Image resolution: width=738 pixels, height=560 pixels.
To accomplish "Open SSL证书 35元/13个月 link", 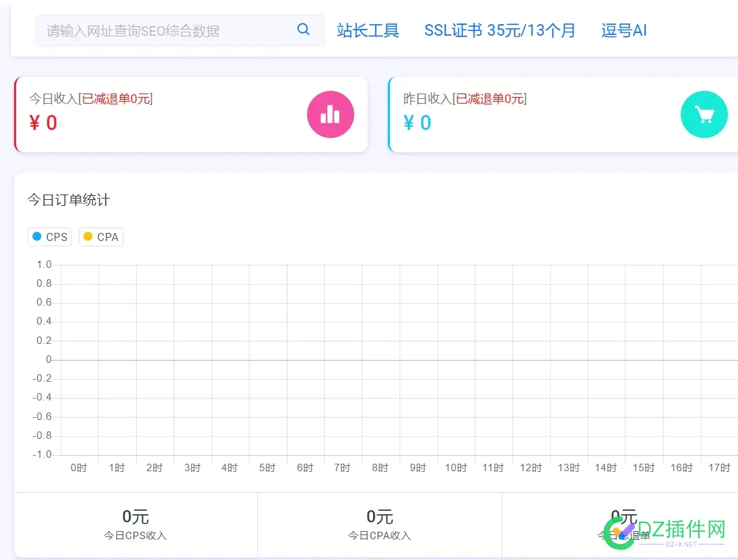I will 500,30.
